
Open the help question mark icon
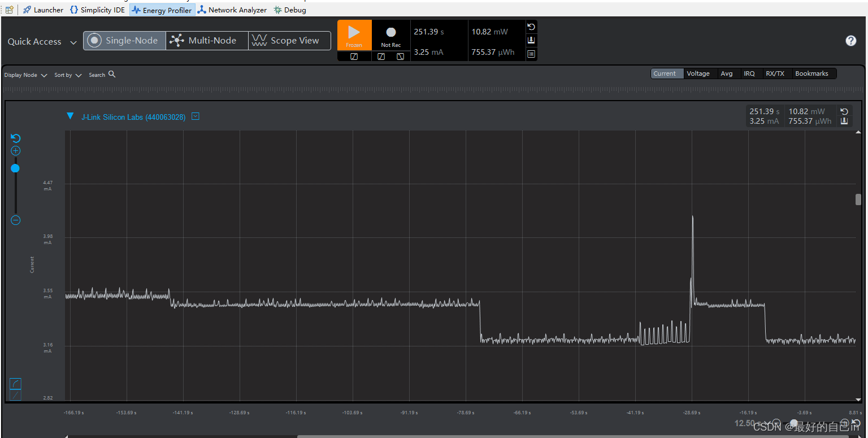tap(851, 41)
